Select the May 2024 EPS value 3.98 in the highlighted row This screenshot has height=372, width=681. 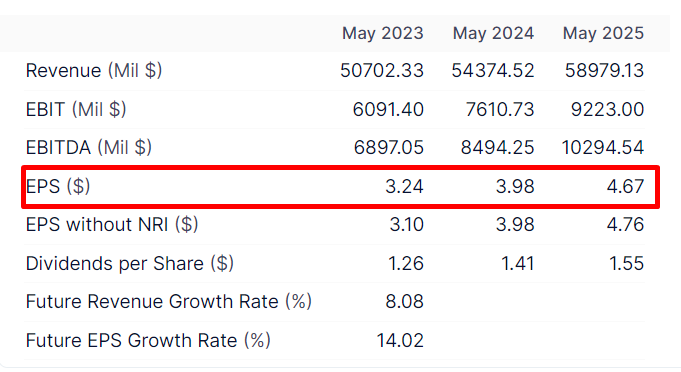[x=515, y=187]
